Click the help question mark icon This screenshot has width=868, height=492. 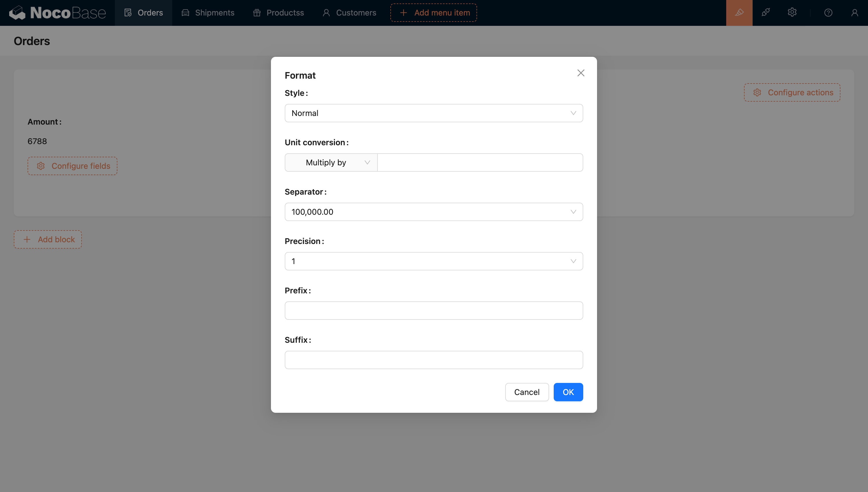[x=828, y=13]
